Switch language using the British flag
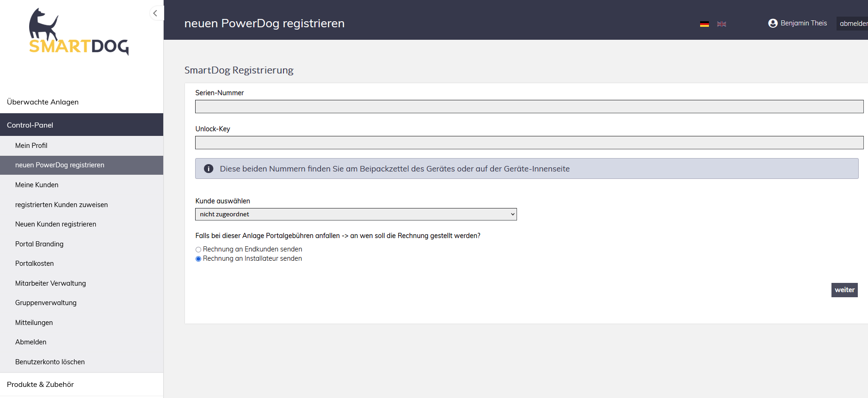The height and width of the screenshot is (398, 868). (721, 24)
